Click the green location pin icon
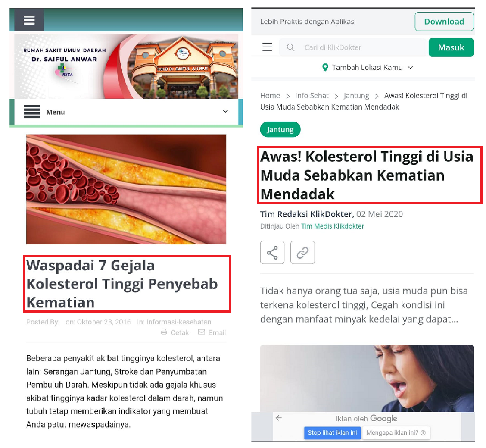This screenshot has width=486, height=448. (x=325, y=67)
